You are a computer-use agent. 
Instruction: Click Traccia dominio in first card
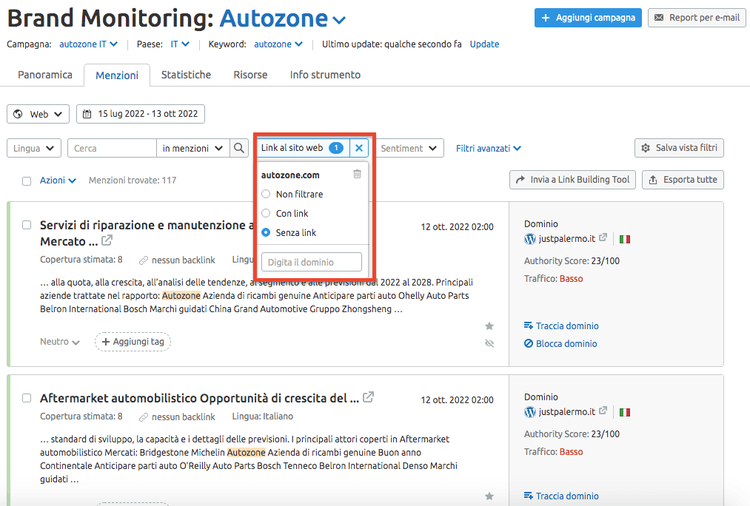click(x=562, y=326)
